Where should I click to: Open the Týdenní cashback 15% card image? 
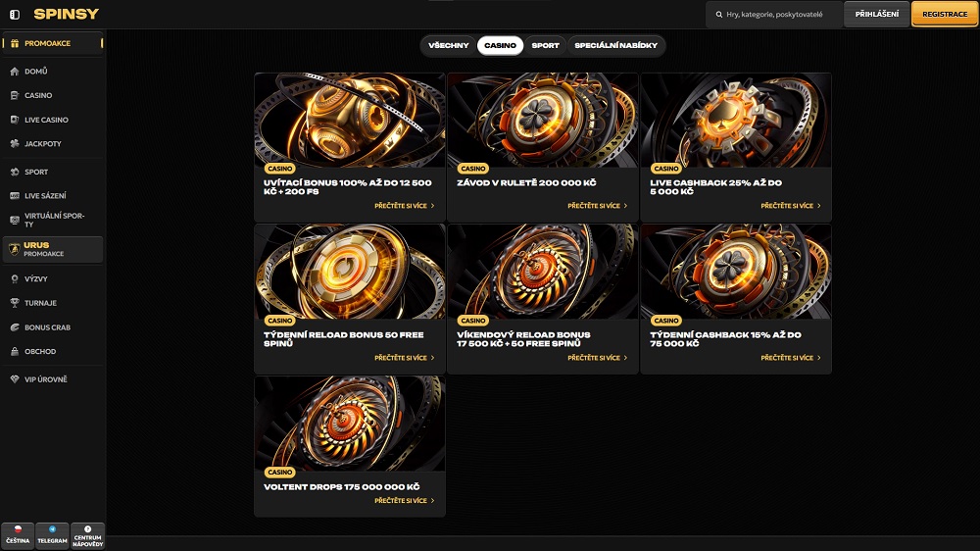[x=736, y=272]
